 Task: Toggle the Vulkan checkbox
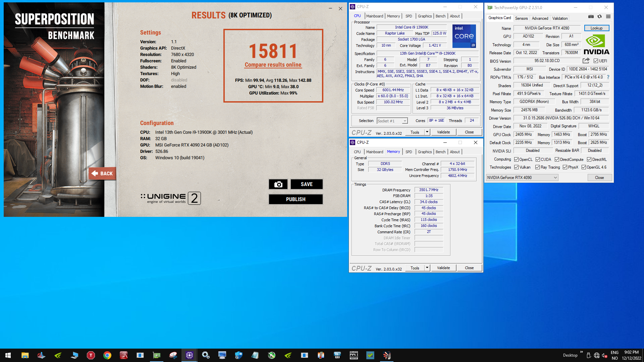click(x=517, y=167)
